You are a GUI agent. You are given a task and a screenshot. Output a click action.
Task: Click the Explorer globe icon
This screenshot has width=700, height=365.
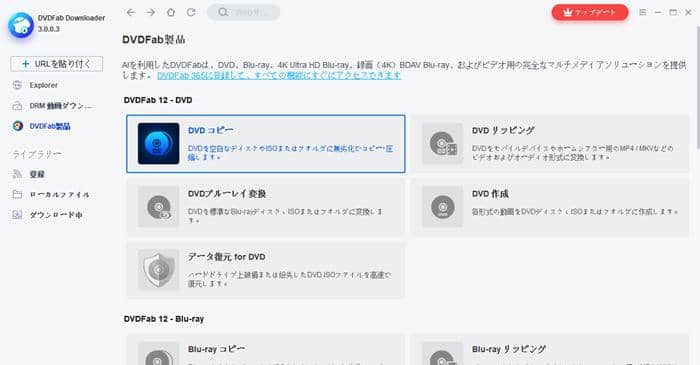(17, 85)
